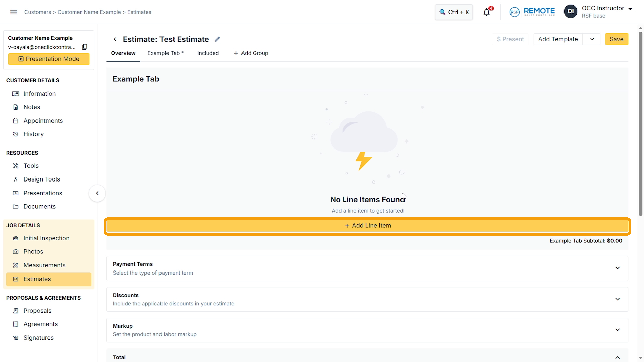This screenshot has width=644, height=362.
Task: Open the Ctrl + K search box
Action: [454, 12]
